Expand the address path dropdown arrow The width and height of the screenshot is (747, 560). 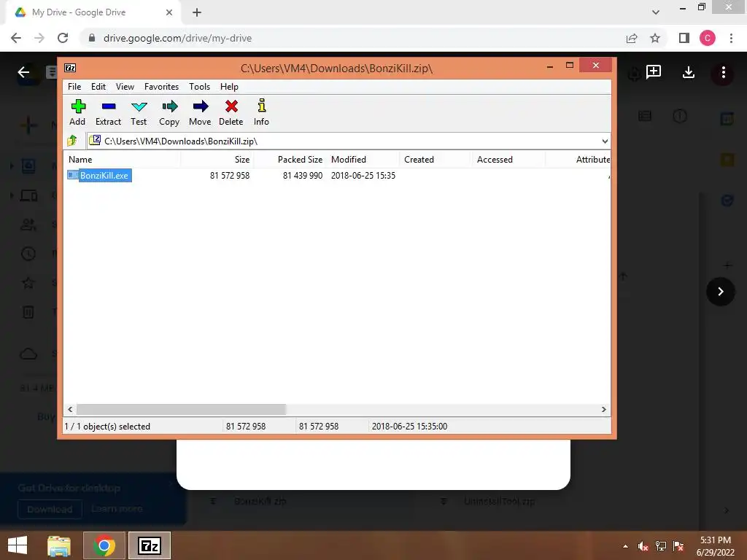click(605, 141)
